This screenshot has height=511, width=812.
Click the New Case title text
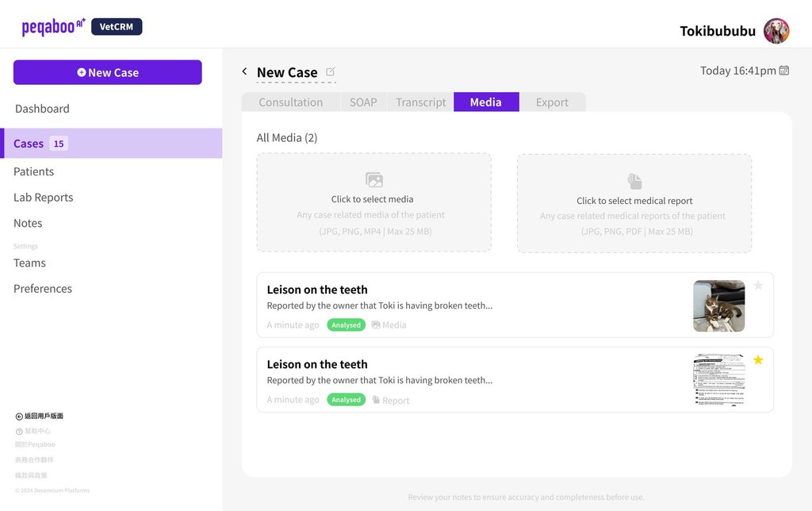(287, 72)
